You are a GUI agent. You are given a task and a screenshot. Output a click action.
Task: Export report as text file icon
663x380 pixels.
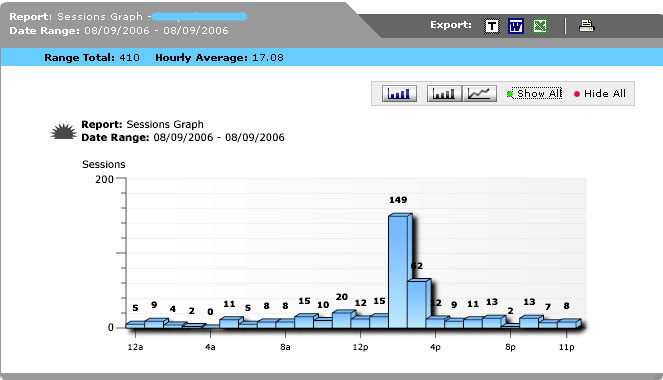point(491,26)
